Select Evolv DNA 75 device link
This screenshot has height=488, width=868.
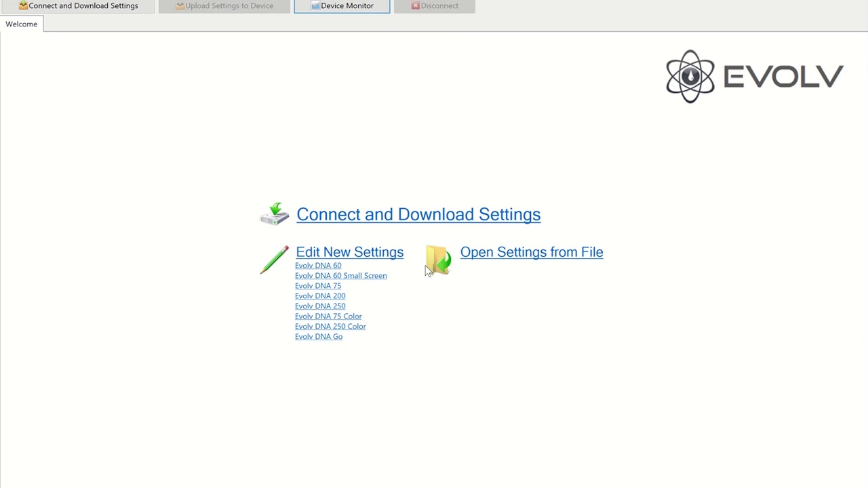pyautogui.click(x=318, y=286)
